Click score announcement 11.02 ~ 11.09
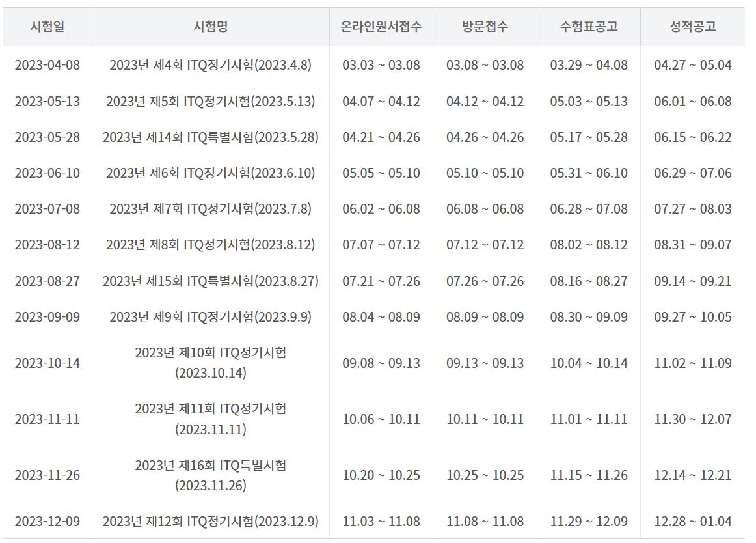The width and height of the screenshot is (756, 543). [x=692, y=363]
